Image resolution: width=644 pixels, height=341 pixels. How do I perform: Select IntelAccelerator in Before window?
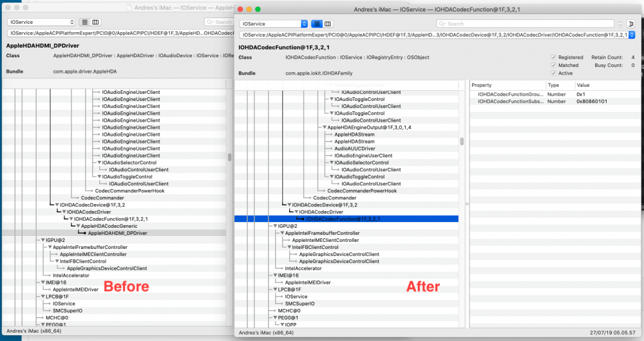tap(71, 275)
